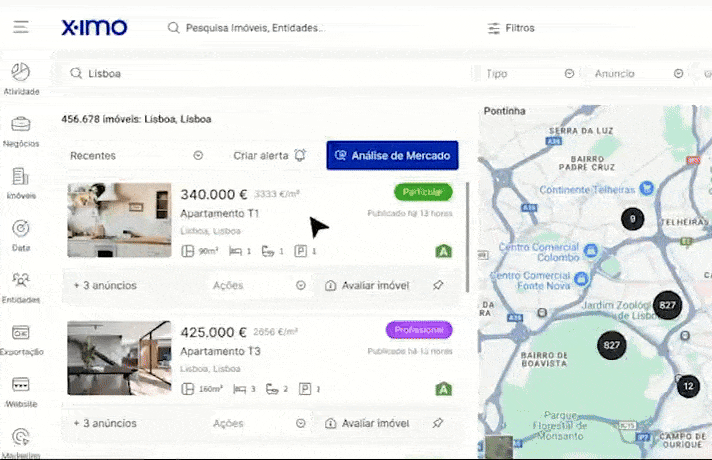Click the Lisboa location search field
The height and width of the screenshot is (460, 712).
click(x=260, y=73)
